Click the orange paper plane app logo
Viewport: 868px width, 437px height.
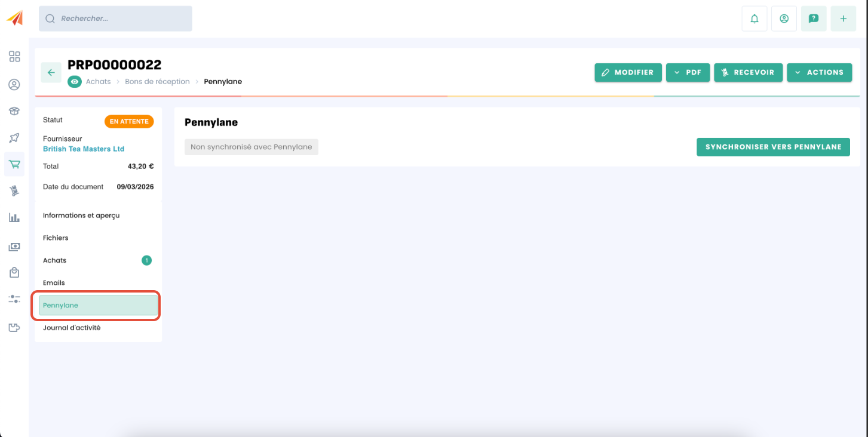click(15, 18)
